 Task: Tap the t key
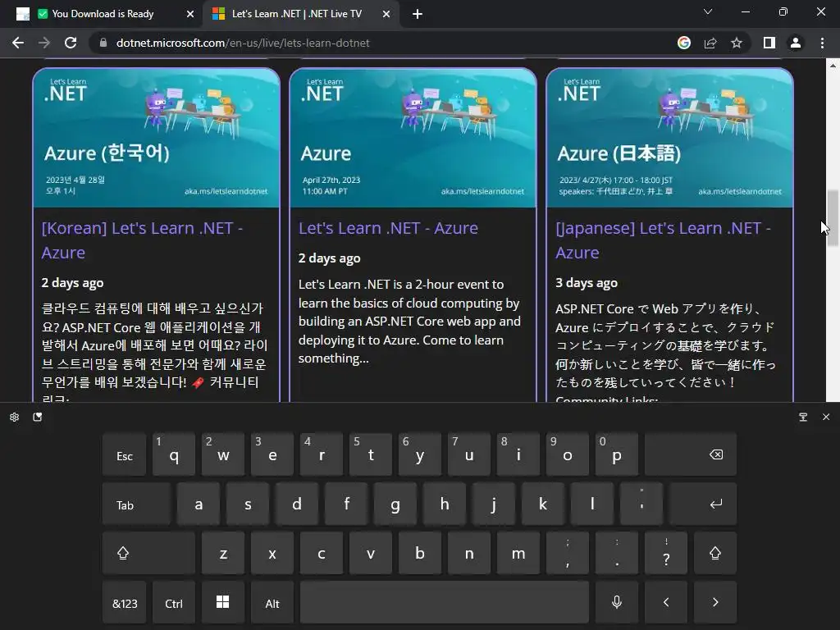[371, 454]
